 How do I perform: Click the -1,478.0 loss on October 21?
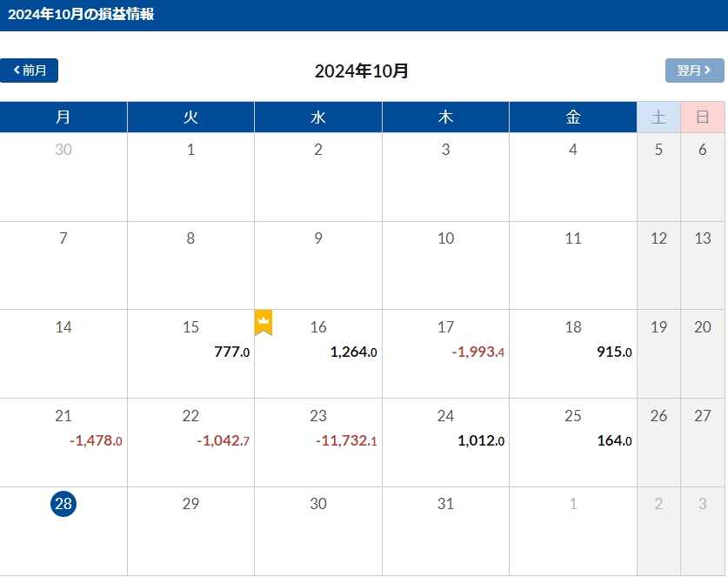[x=96, y=441]
